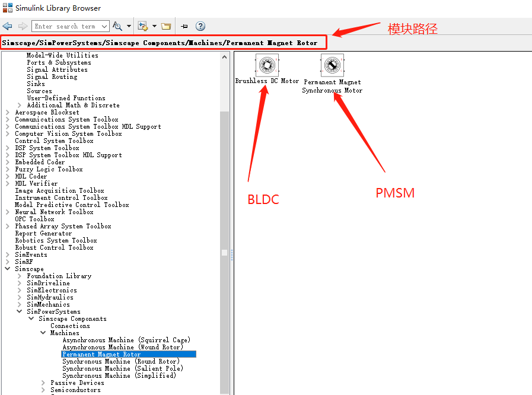Expand Communications System Toolbox node
The image size is (532, 395).
pos(8,119)
